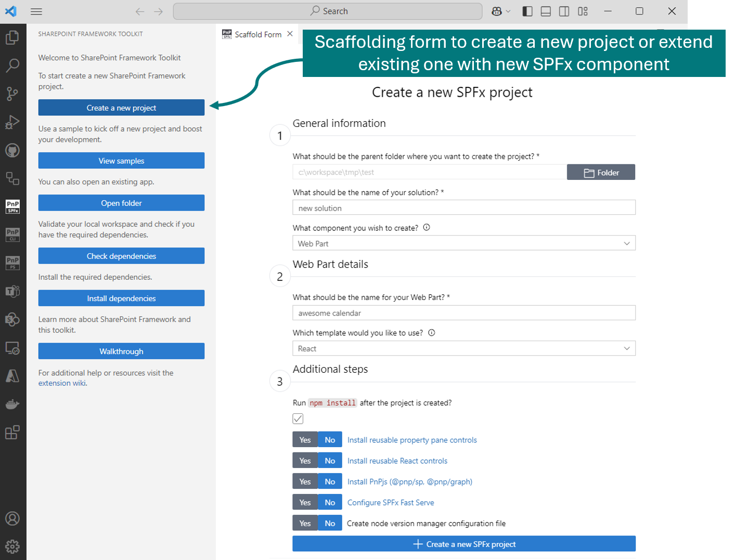Open the hamburger application menu
The width and height of the screenshot is (748, 560).
[x=36, y=11]
